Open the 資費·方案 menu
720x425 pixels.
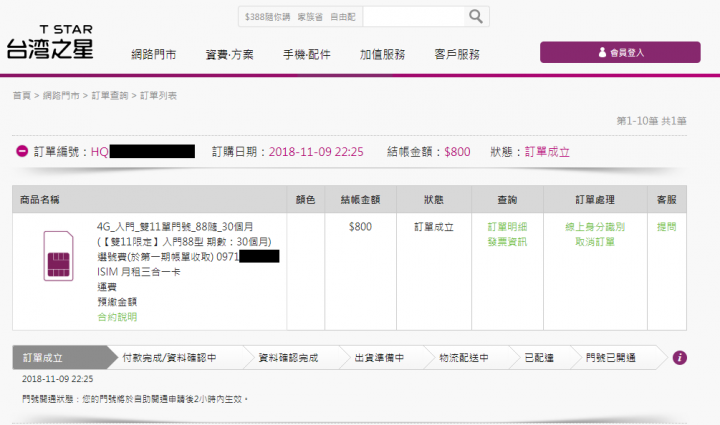pos(229,55)
